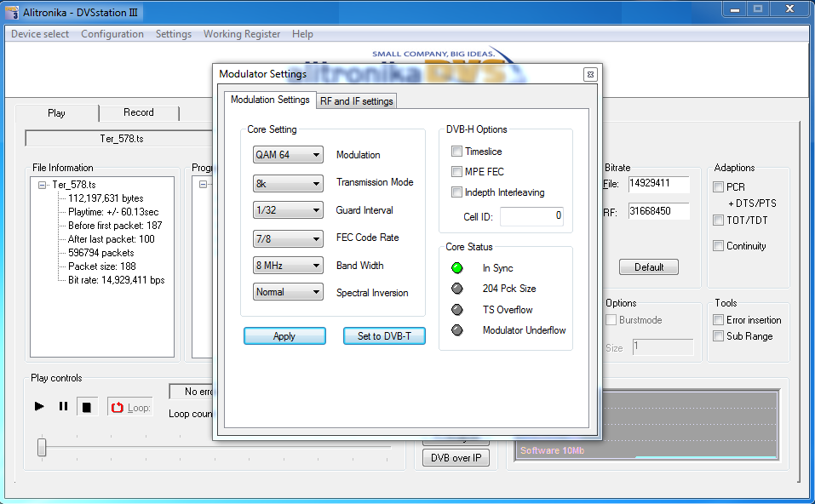Enable the Timeslice checkbox
This screenshot has height=504, width=815.
[x=457, y=152]
